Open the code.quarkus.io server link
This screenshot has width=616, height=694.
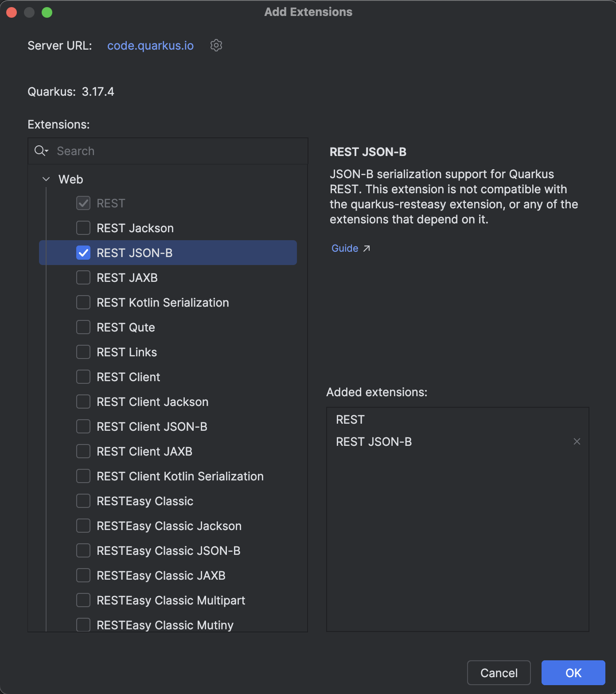pyautogui.click(x=150, y=46)
